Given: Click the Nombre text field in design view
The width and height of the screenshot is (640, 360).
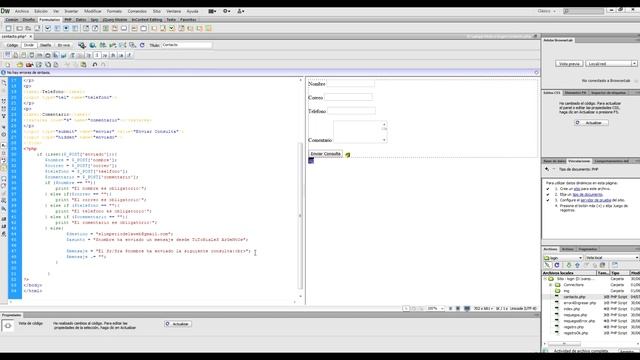Looking at the screenshot, I should pos(350,84).
